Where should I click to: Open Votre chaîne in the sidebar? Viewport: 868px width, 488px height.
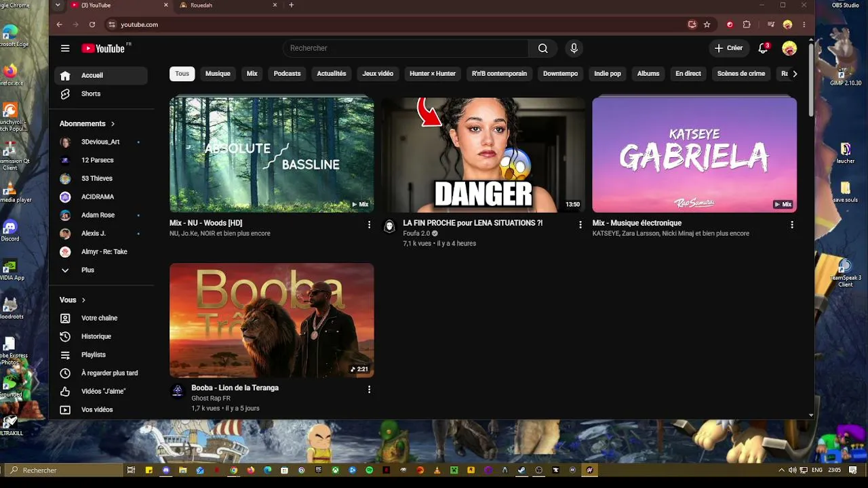click(x=101, y=318)
